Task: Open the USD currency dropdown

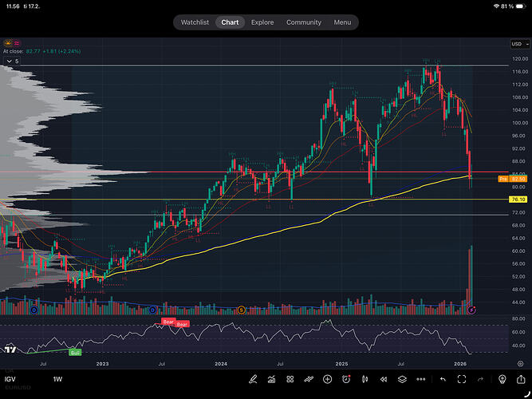Action: (x=516, y=44)
